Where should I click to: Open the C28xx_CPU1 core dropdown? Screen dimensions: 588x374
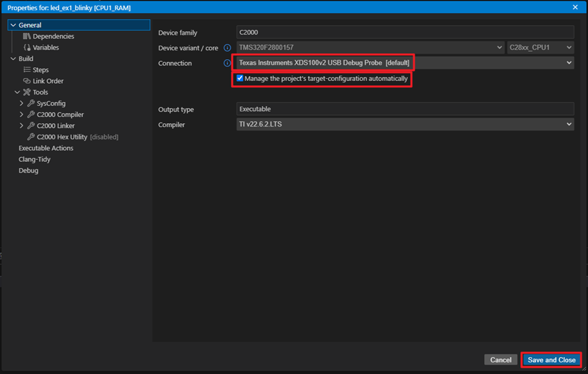(540, 48)
